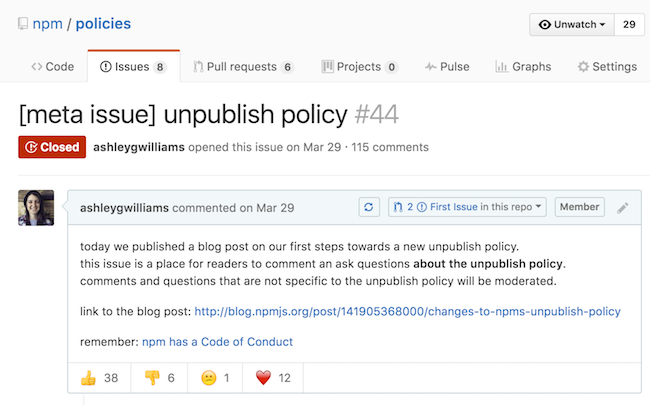Open the Unwatch dropdown button
The height and width of the screenshot is (405, 650).
point(572,24)
